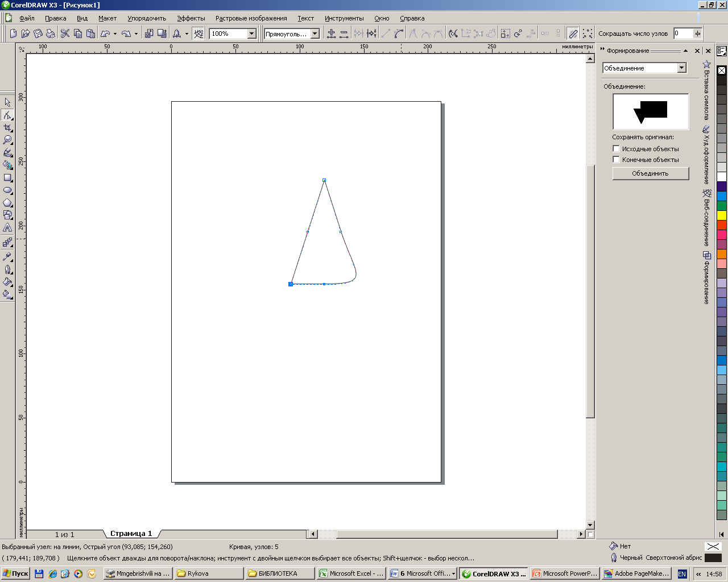The width and height of the screenshot is (728, 582).
Task: Save the current drawing
Action: coord(38,34)
